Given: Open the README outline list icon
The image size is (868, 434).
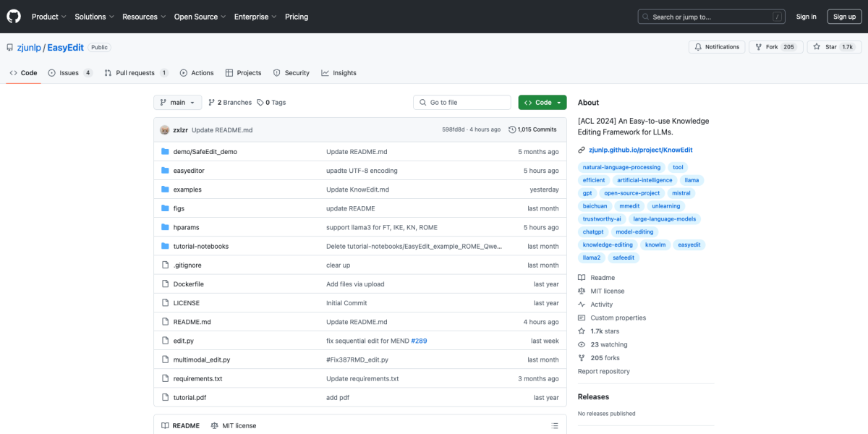Looking at the screenshot, I should pyautogui.click(x=555, y=425).
